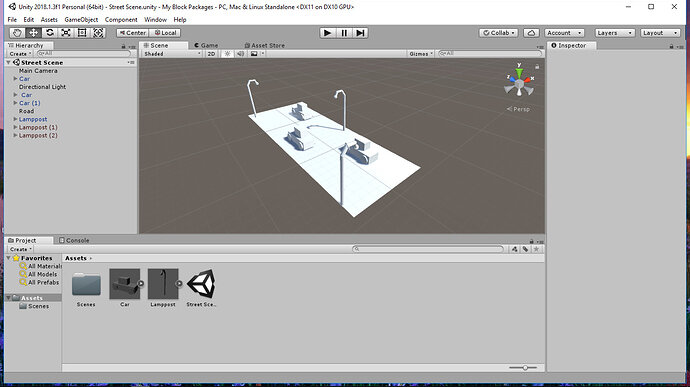
Task: Open the Project Create dropdown
Action: tap(20, 249)
